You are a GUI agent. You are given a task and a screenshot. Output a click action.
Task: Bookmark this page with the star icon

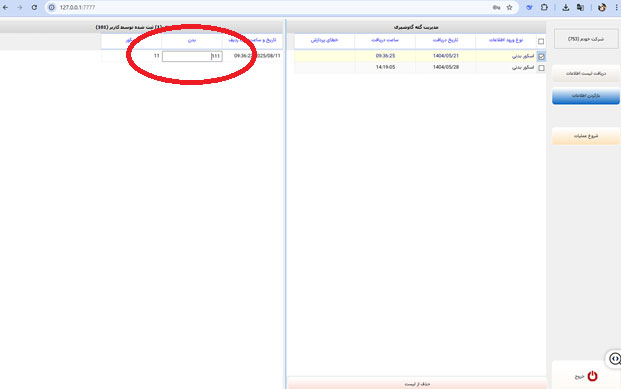(x=509, y=8)
